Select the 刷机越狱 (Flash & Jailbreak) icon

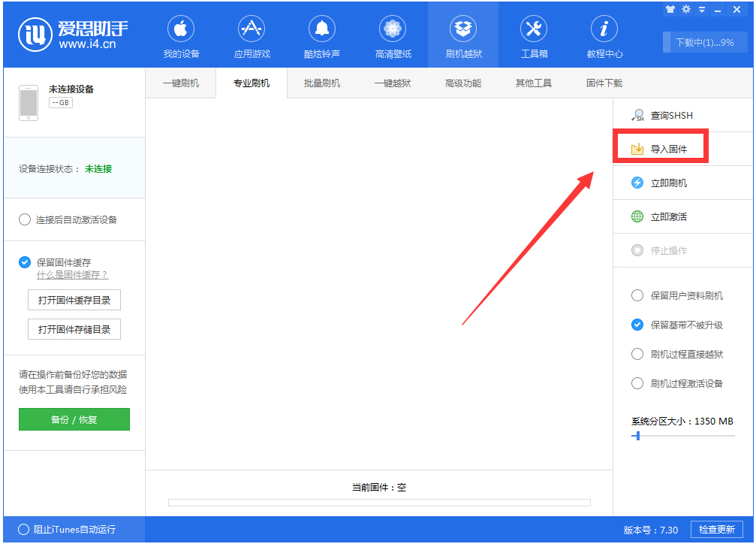462,34
